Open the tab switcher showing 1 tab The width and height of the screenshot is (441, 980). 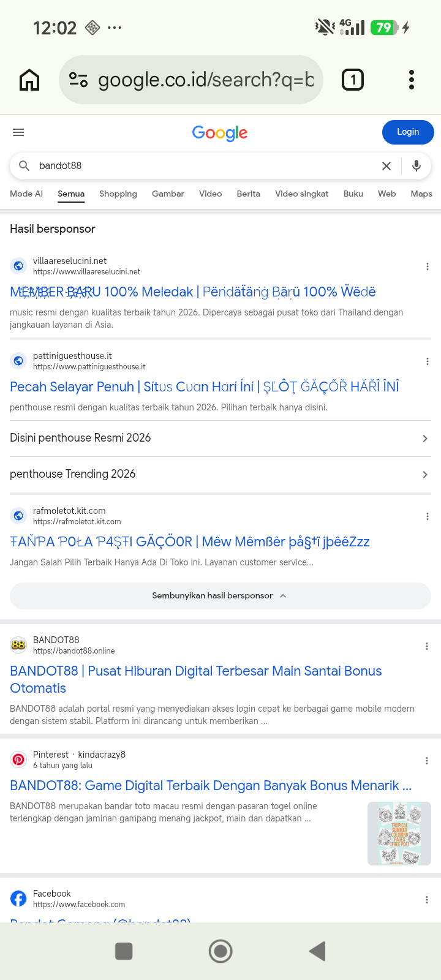pyautogui.click(x=352, y=80)
